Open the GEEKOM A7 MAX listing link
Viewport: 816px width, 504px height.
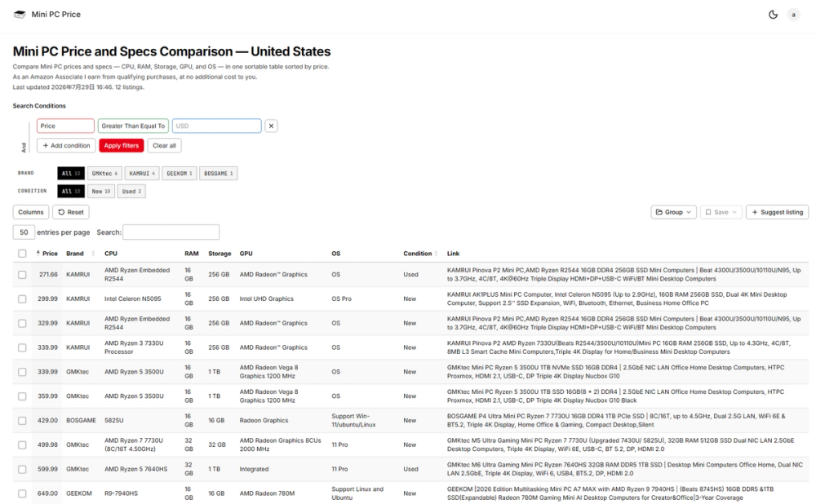(610, 493)
